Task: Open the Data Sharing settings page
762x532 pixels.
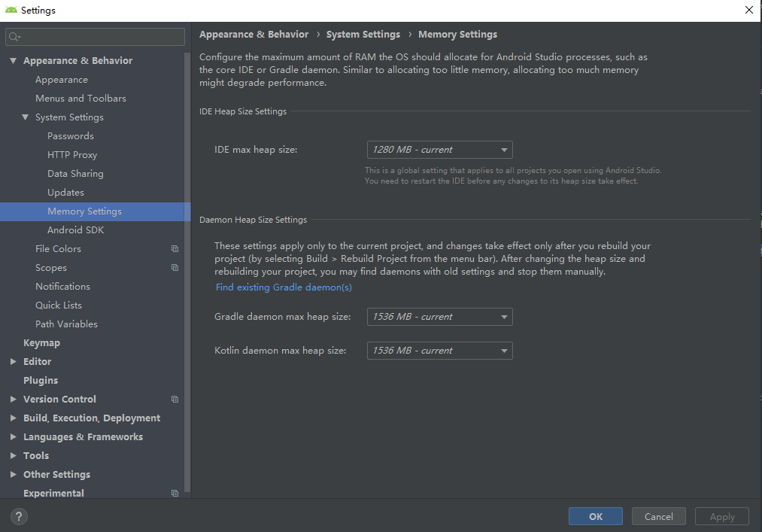Action: pos(75,174)
